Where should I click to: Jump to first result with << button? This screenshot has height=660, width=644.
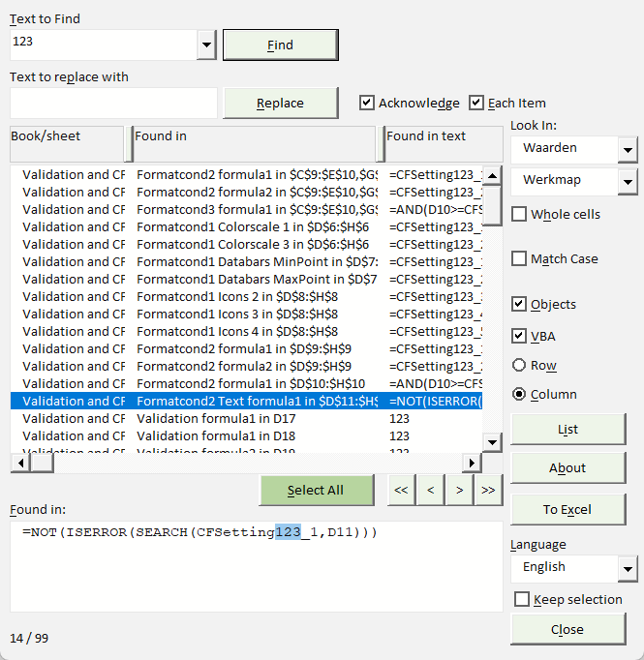point(401,491)
